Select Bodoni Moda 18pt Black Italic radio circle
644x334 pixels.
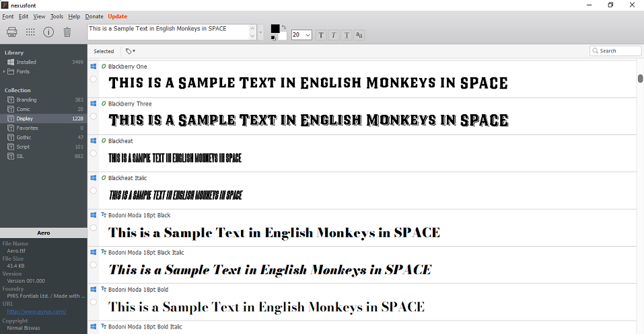(94, 265)
